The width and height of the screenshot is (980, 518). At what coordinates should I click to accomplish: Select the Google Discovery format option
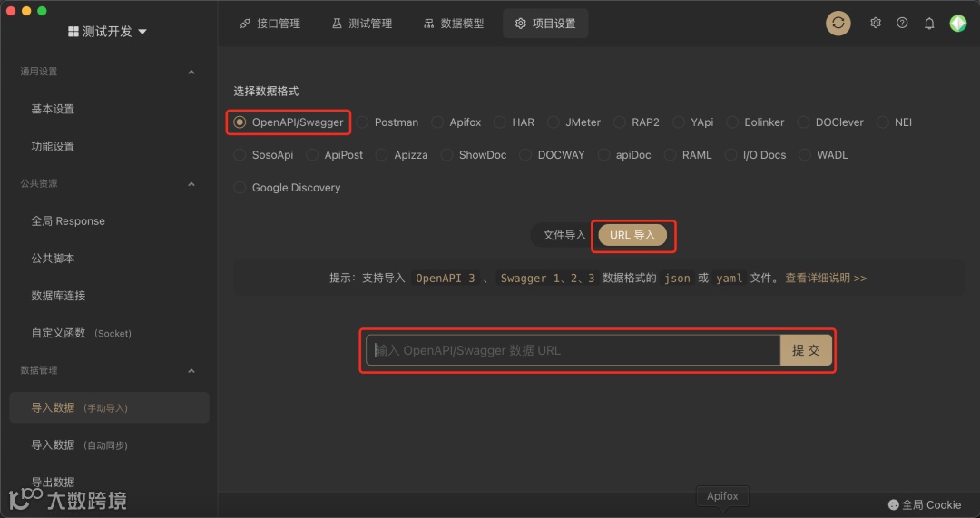tap(287, 188)
